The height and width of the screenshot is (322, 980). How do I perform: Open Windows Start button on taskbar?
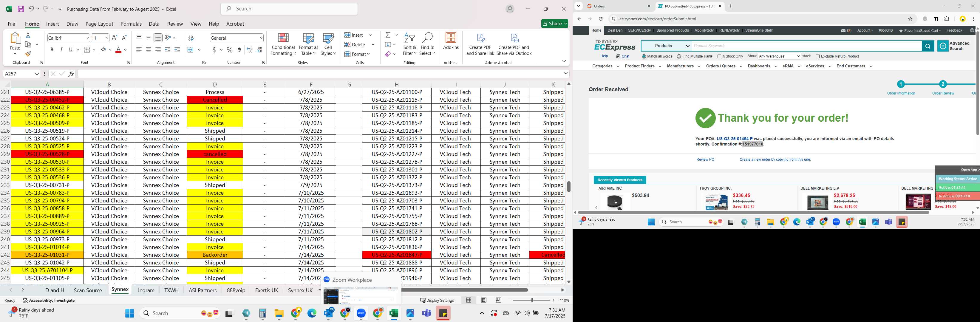129,313
